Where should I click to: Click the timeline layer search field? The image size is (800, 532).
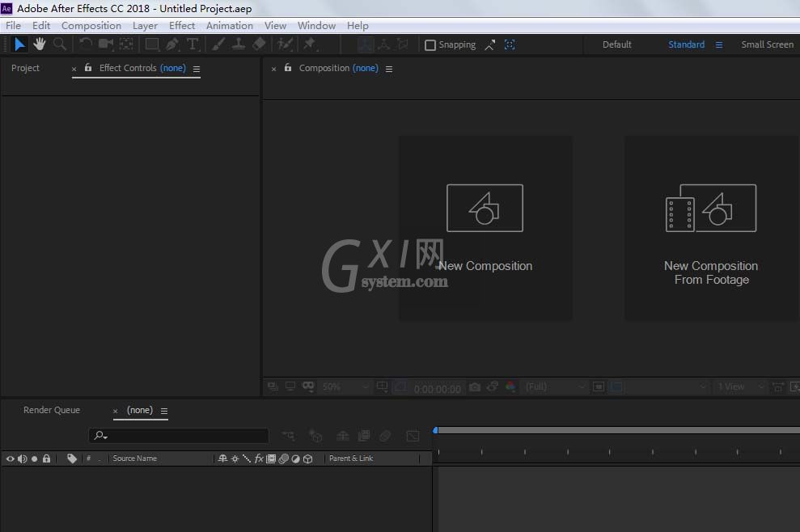pyautogui.click(x=179, y=436)
